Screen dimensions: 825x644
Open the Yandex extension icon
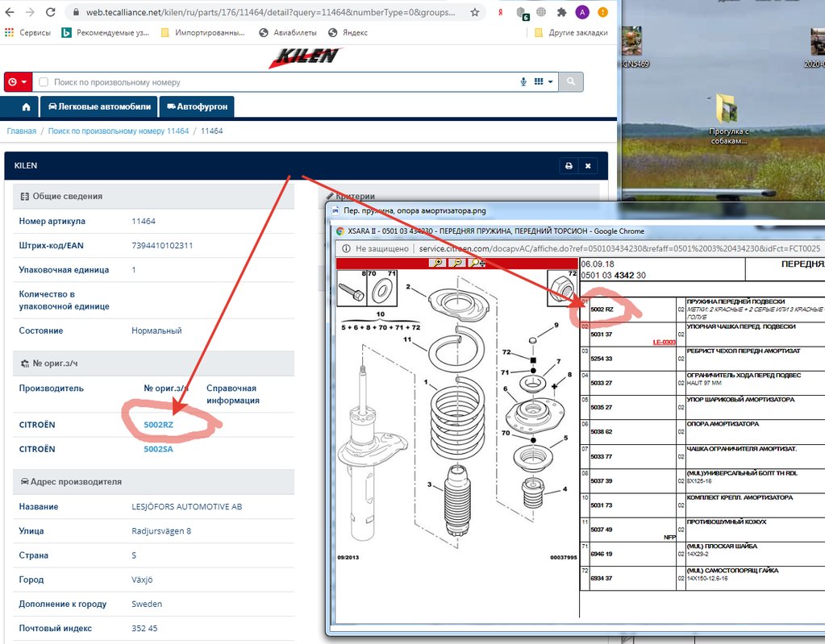pyautogui.click(x=500, y=12)
